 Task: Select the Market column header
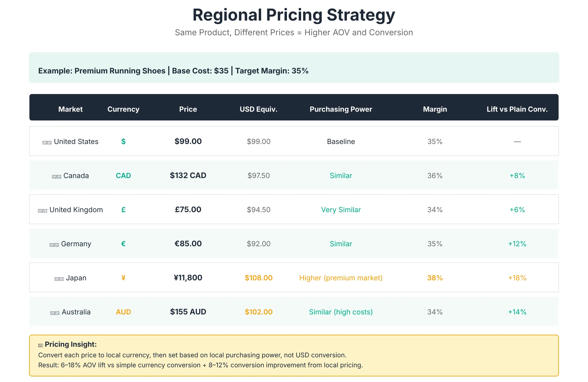click(x=71, y=109)
